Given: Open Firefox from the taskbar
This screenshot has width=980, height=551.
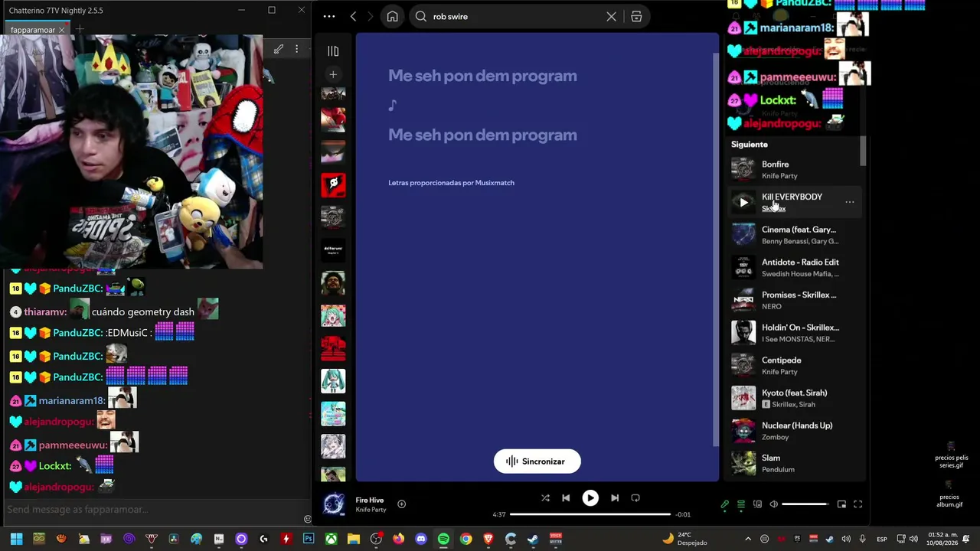Looking at the screenshot, I should (398, 539).
